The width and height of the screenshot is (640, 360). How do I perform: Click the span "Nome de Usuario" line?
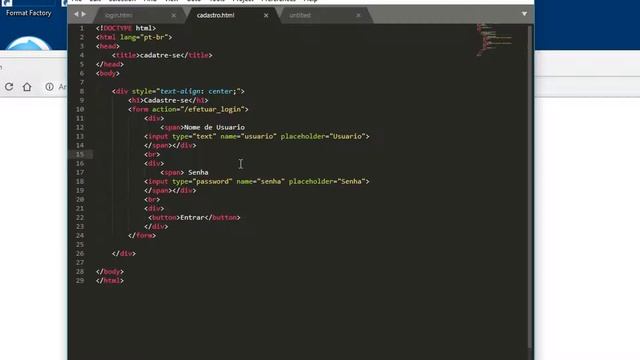point(202,127)
